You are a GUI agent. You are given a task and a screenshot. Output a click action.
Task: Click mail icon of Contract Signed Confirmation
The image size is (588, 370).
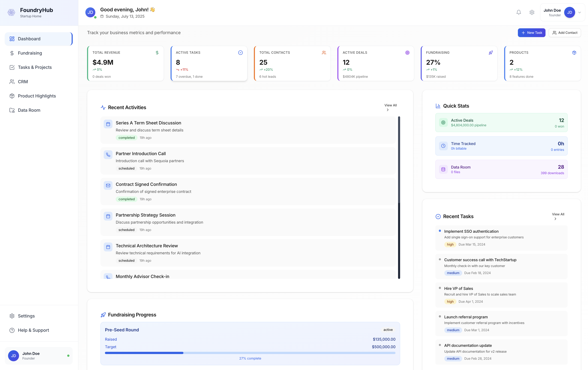(108, 186)
